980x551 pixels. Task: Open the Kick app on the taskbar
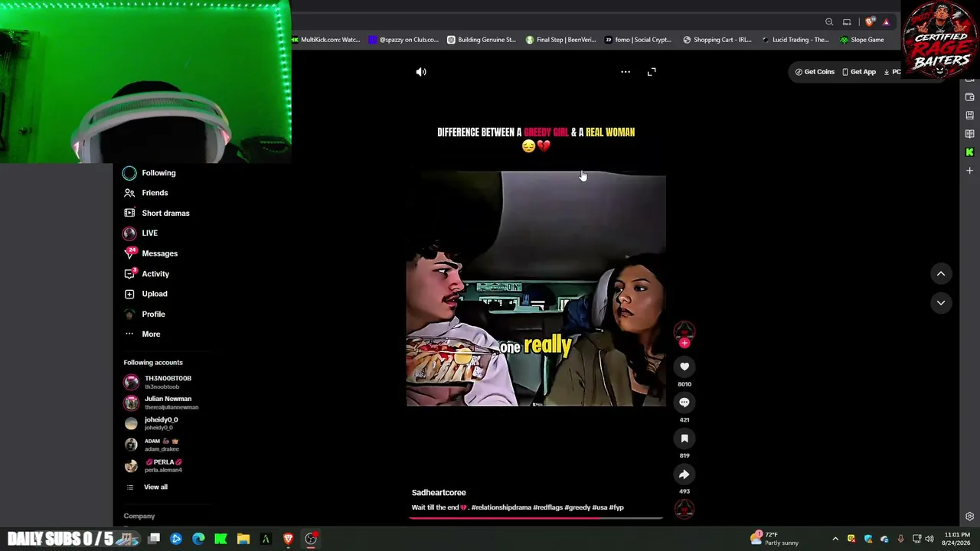click(x=220, y=539)
